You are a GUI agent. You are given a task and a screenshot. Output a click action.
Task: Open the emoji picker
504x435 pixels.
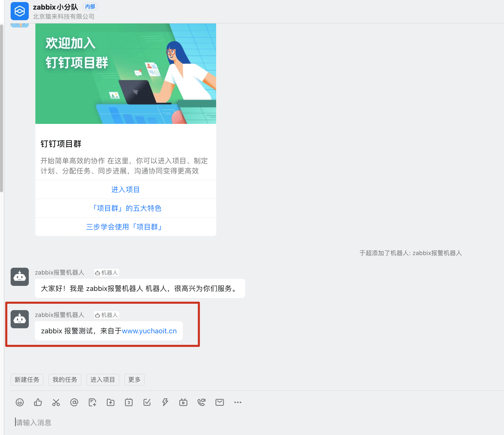20,402
